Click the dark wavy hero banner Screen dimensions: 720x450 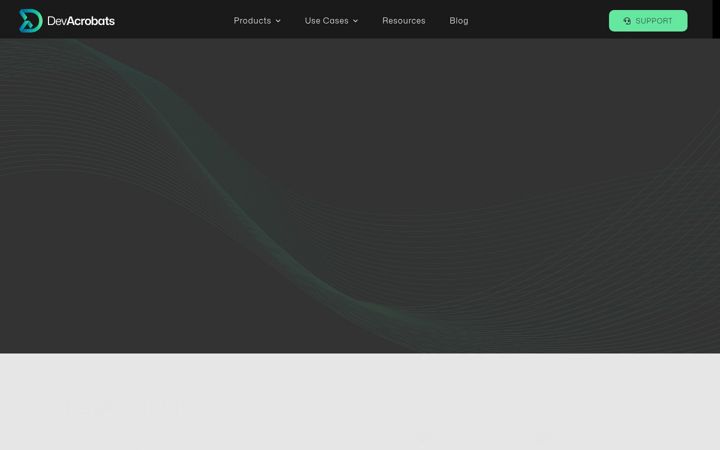pos(360,196)
